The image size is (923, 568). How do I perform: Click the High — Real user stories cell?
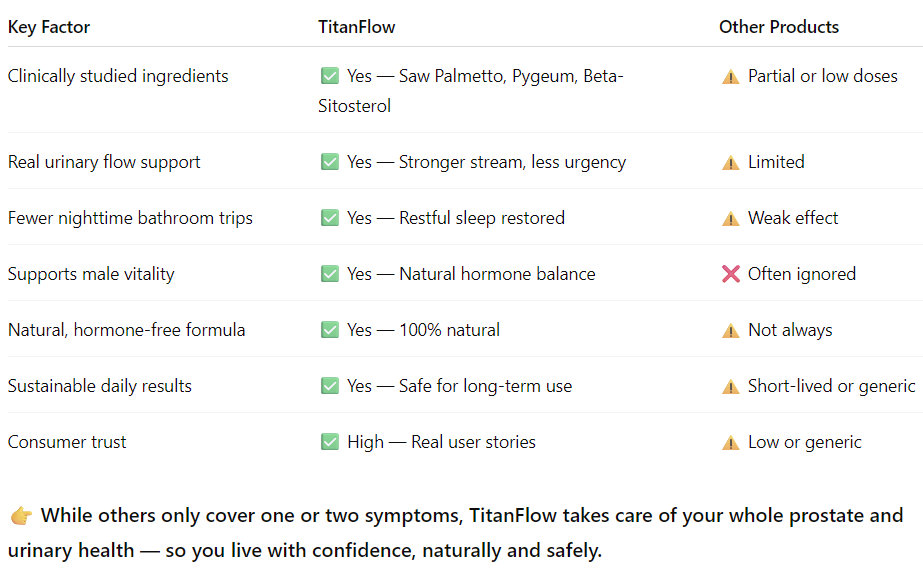pos(440,442)
